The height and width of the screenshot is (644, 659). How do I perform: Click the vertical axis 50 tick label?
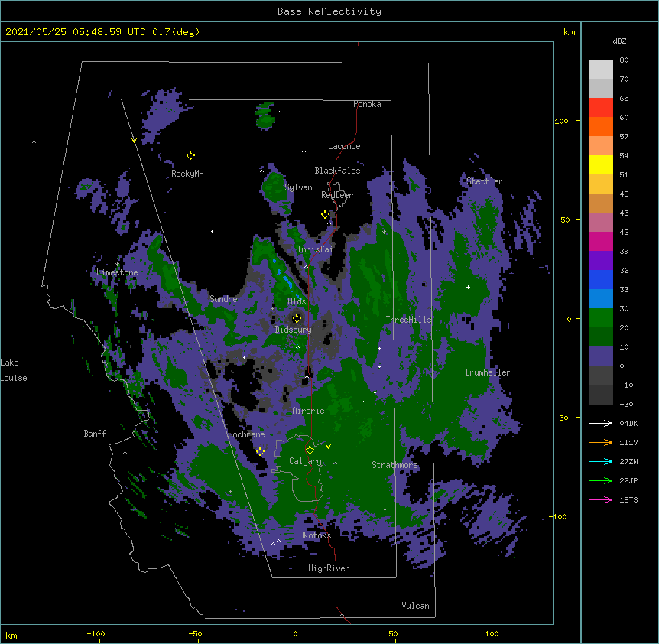point(565,220)
